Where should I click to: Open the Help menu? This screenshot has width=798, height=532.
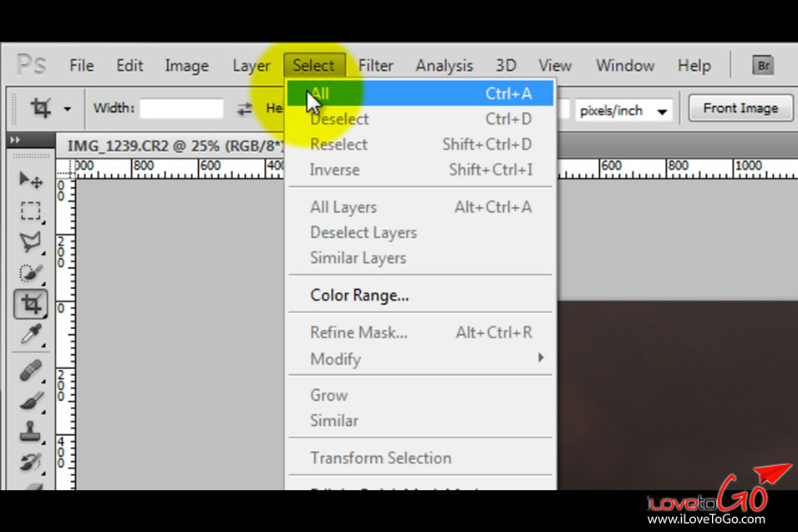coord(694,66)
